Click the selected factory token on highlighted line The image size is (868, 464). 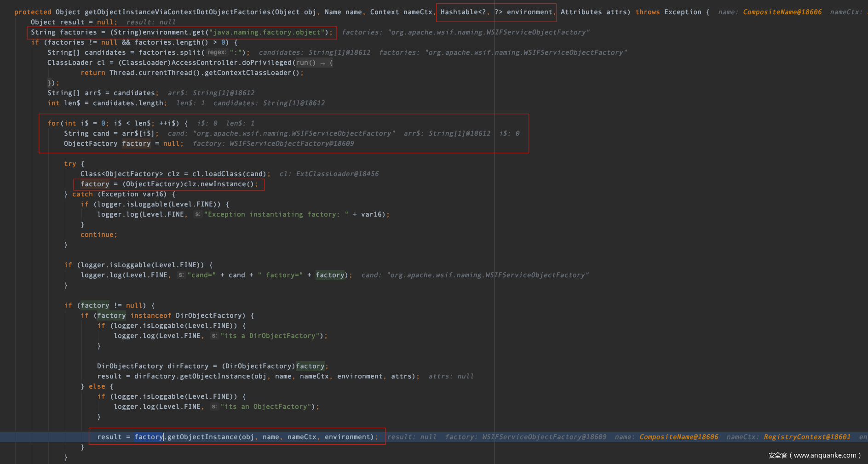point(149,437)
